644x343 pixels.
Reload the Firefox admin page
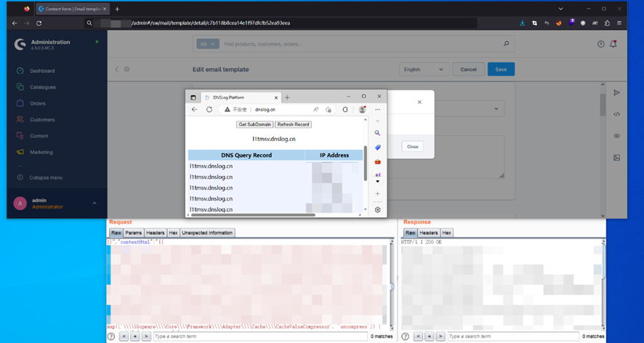tap(39, 23)
